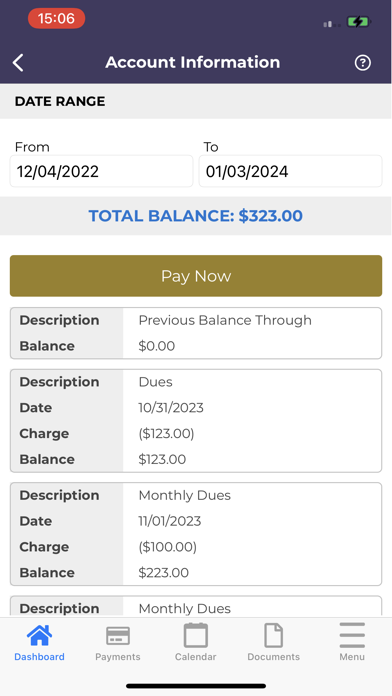
Task: Select the Dues entry dated 10/31/2023
Action: coord(196,420)
